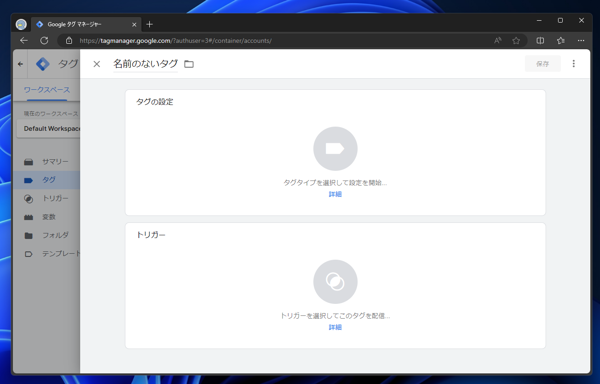Image resolution: width=600 pixels, height=384 pixels.
Task: Select トリガー in the sidebar
Action: (x=47, y=199)
